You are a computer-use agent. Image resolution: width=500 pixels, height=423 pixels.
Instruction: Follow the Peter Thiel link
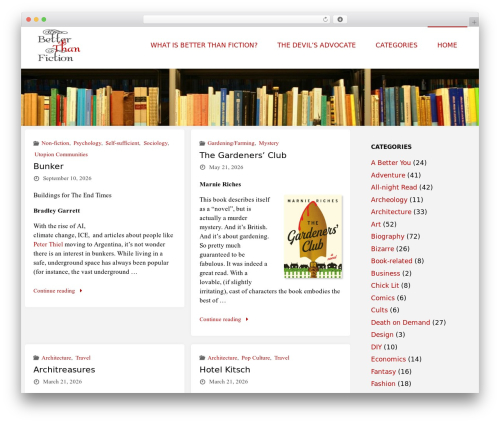click(x=48, y=244)
